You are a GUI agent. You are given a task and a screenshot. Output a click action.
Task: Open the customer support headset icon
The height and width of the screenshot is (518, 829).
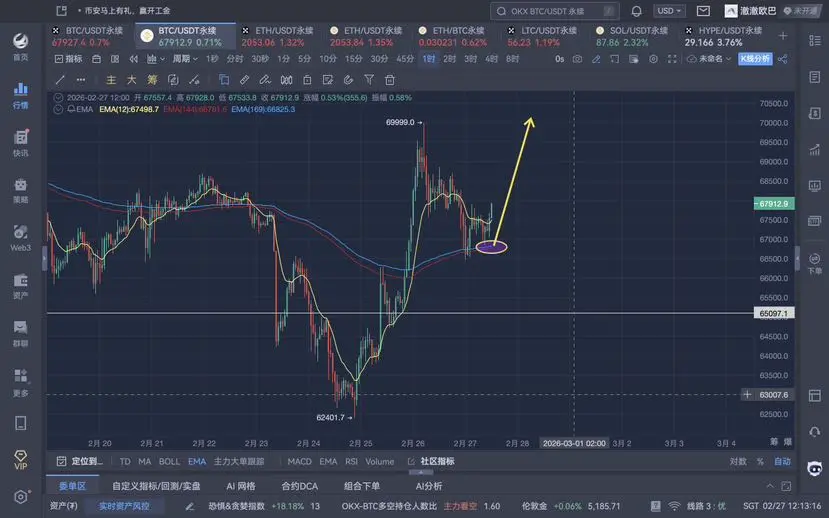tap(815, 432)
